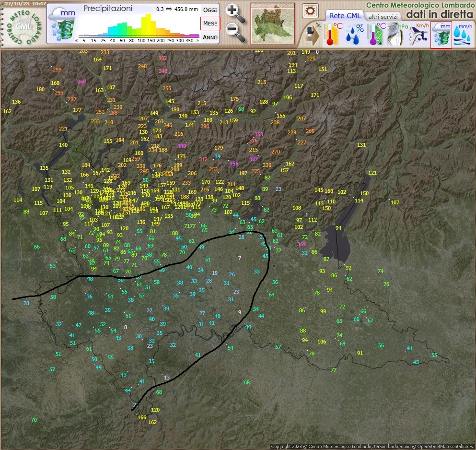
Task: Switch precipitation period to ANNO
Action: [210, 37]
